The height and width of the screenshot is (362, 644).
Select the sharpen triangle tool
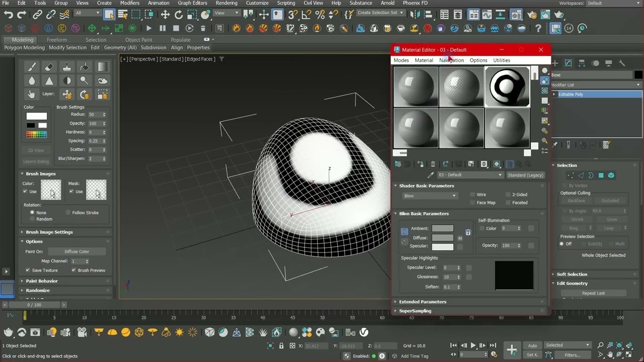pyautogui.click(x=49, y=80)
